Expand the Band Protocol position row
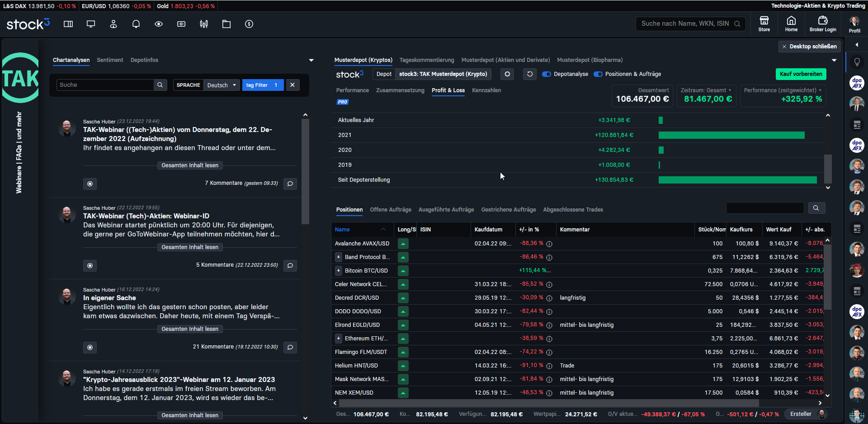This screenshot has width=868, height=424. tap(338, 257)
